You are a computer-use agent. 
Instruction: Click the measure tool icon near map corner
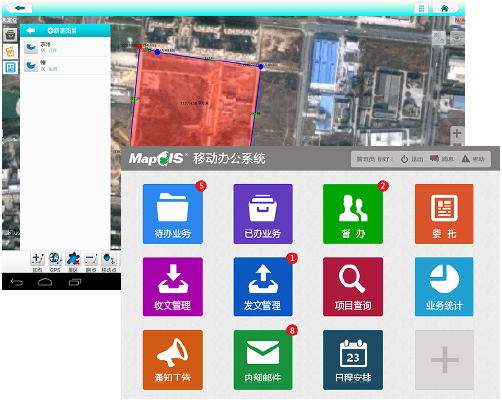pyautogui.click(x=439, y=38)
